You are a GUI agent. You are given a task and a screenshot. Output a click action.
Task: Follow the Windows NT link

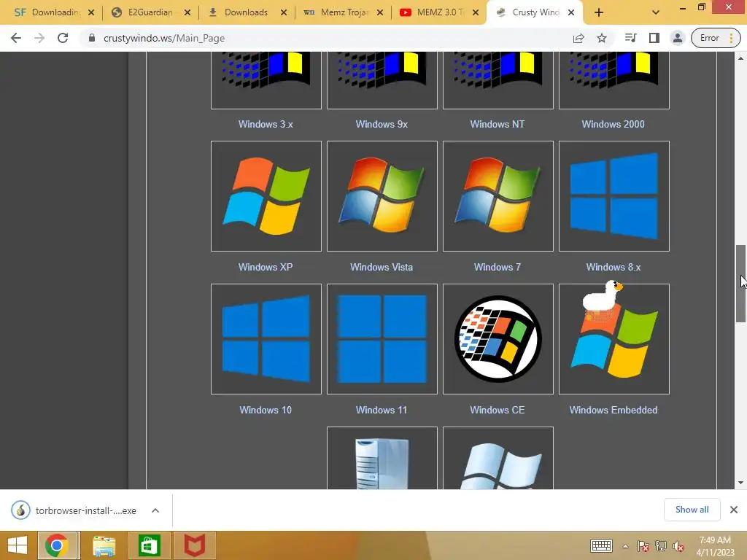(498, 124)
